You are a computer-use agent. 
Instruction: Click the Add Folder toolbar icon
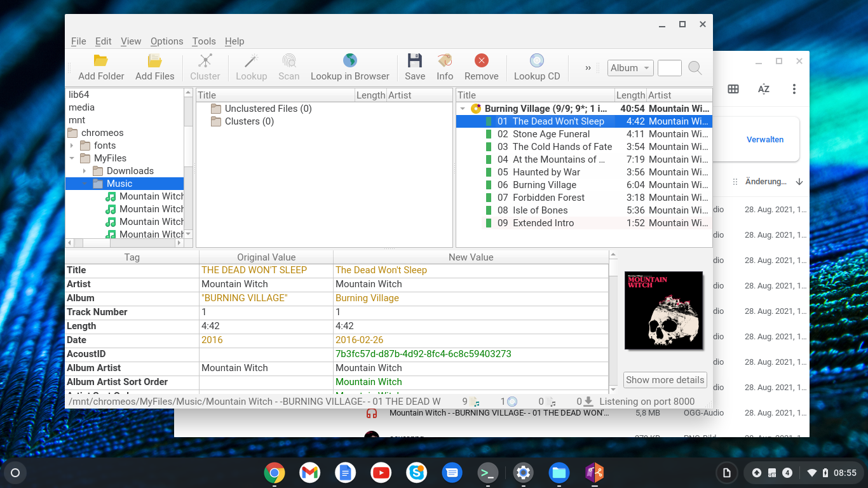point(101,61)
